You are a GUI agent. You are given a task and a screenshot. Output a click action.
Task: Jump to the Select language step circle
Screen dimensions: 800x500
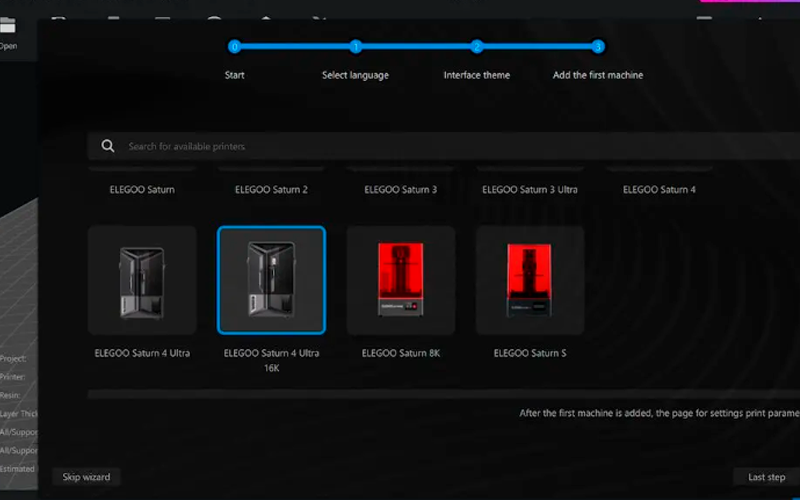click(x=356, y=47)
